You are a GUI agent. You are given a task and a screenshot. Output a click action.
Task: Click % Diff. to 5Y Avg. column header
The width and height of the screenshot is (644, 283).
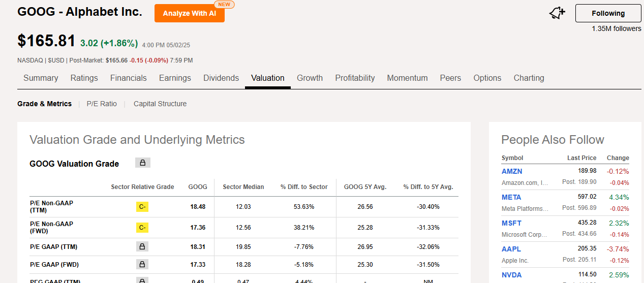428,186
